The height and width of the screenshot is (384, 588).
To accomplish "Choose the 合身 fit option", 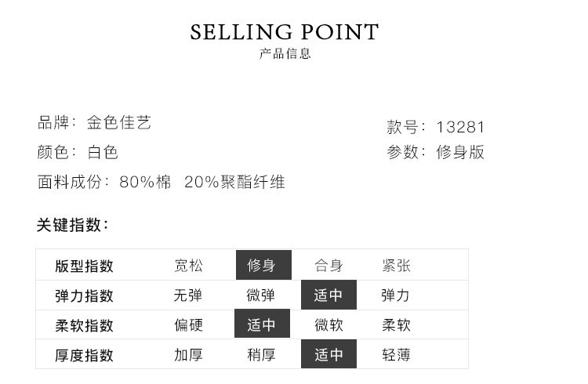I will (328, 266).
